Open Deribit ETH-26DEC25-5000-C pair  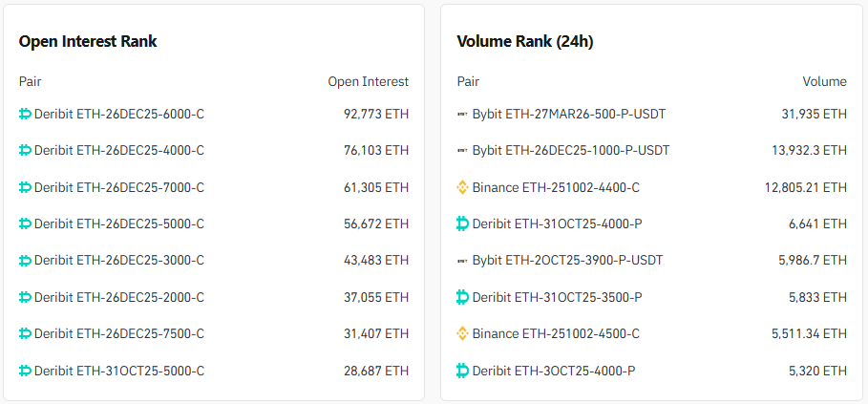point(118,224)
